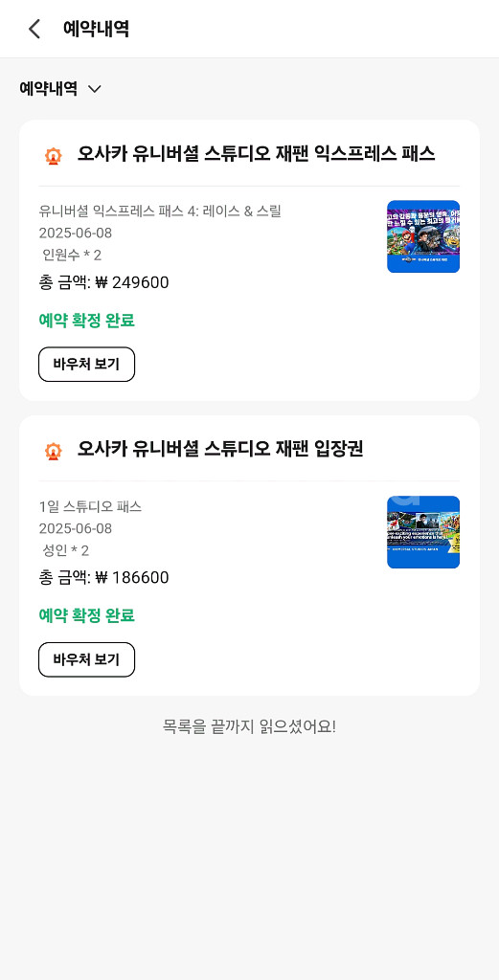Tap the 성인 * 2 line
This screenshot has height=980, width=499.
[65, 550]
